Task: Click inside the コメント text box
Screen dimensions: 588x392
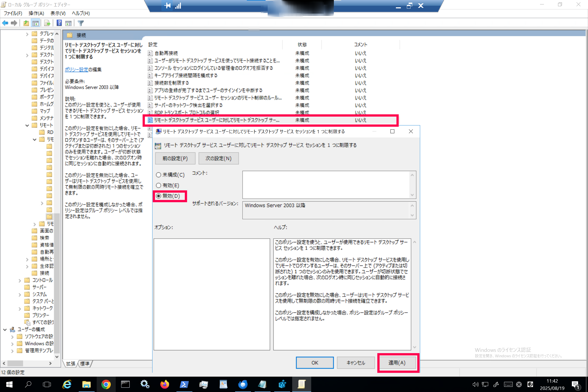Action: (326, 185)
